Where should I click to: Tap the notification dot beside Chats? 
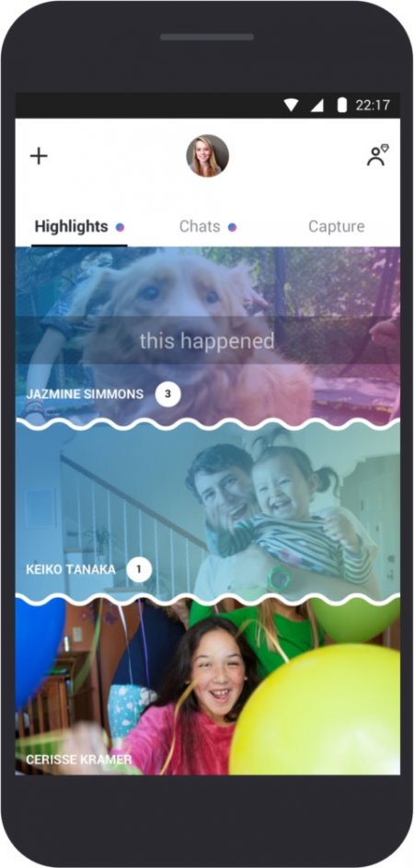coord(232,227)
